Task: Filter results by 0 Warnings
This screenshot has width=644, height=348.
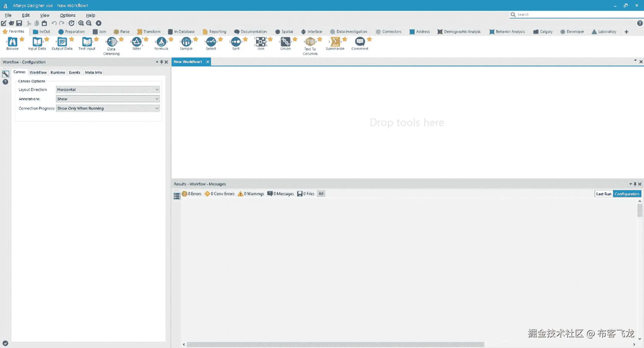Action: pos(251,194)
